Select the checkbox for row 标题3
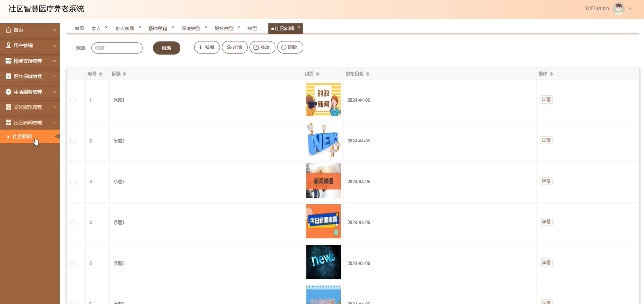 tap(73, 182)
